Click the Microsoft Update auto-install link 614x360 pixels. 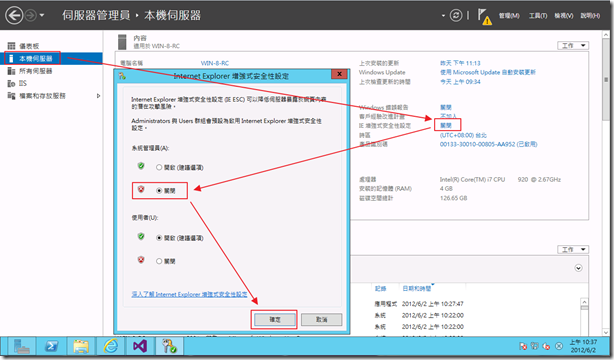(488, 72)
